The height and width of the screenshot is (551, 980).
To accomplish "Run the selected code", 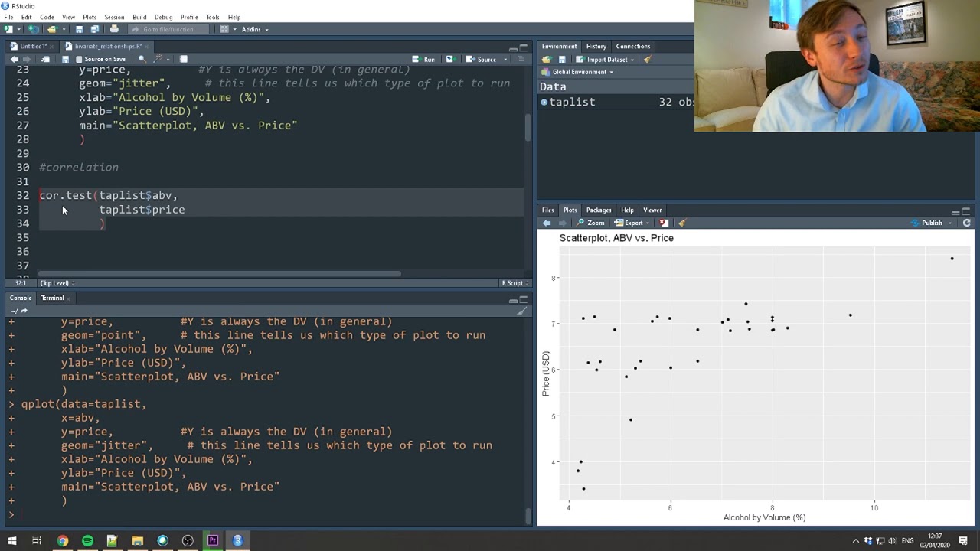I will 424,59.
